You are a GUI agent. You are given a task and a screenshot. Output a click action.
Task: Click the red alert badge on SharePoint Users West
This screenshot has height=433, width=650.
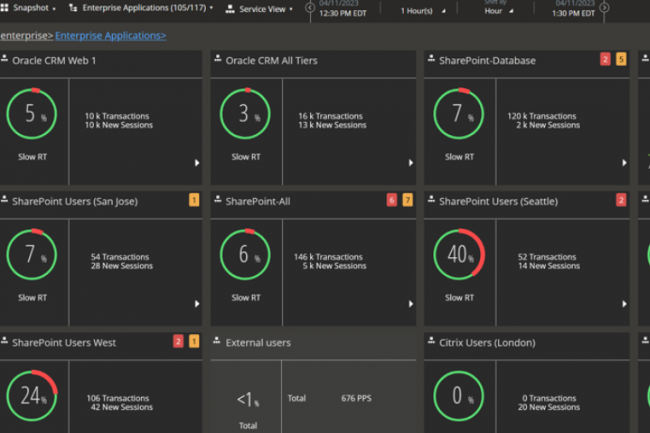[x=178, y=341]
